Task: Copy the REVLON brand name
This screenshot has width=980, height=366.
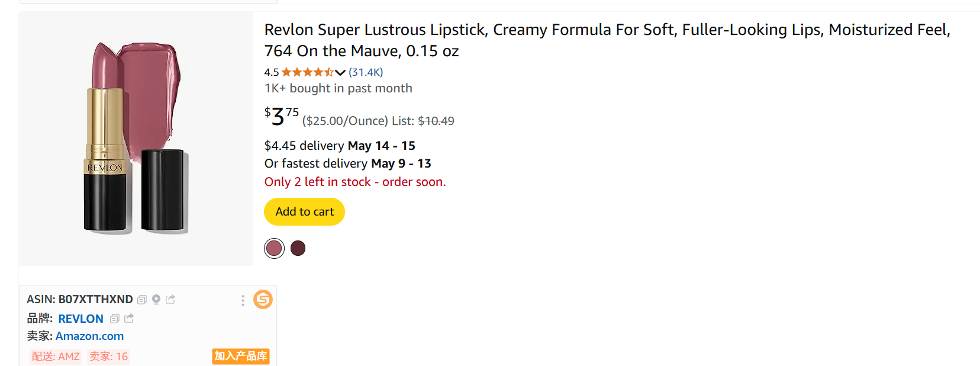Action: (x=115, y=319)
